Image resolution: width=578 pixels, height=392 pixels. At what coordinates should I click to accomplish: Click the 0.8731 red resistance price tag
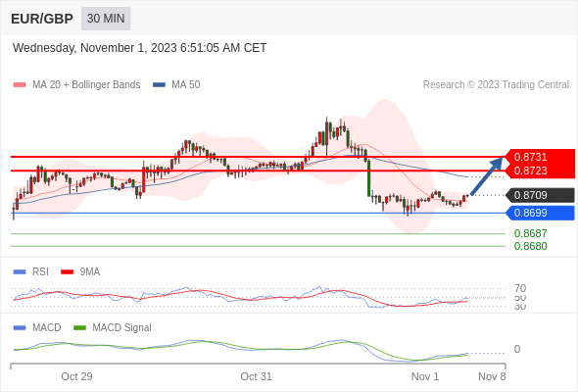540,157
